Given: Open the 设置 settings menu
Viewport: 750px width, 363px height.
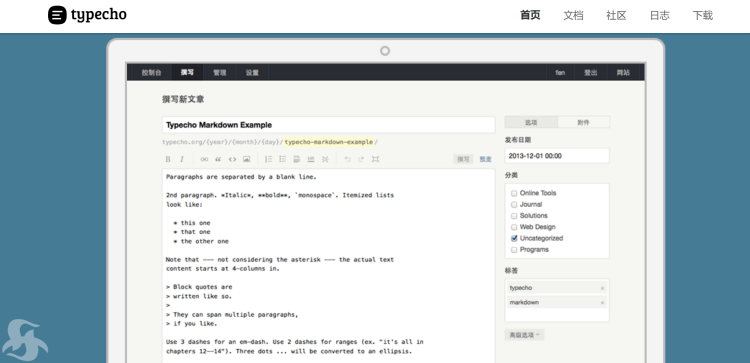Looking at the screenshot, I should pyautogui.click(x=252, y=73).
